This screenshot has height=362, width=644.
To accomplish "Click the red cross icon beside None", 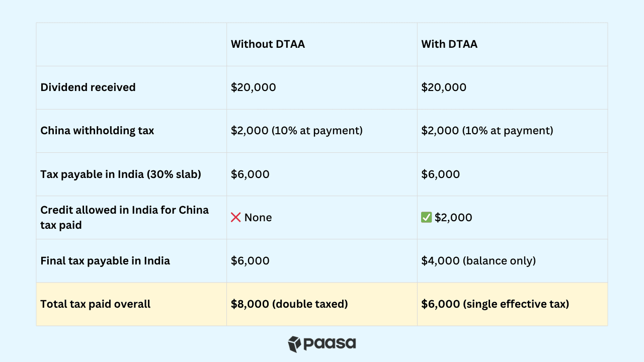I will tap(236, 218).
